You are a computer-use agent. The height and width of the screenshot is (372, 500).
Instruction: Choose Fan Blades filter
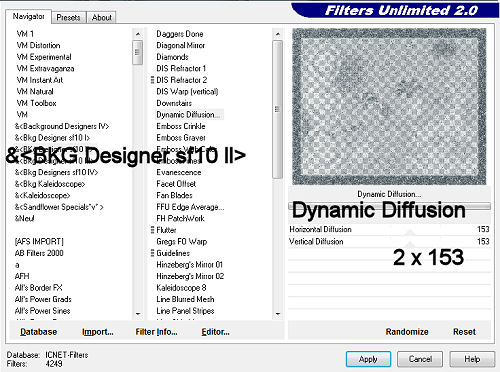pyautogui.click(x=174, y=195)
